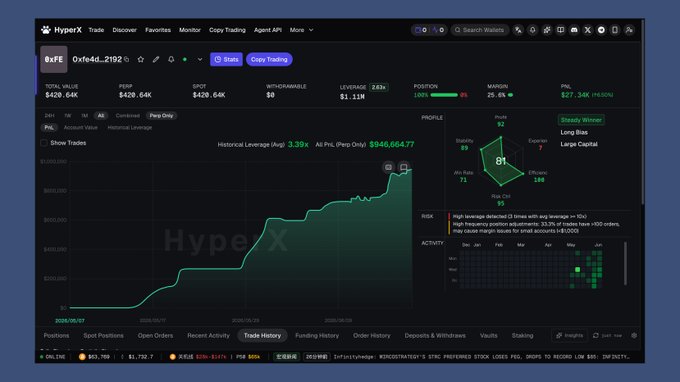Screen dimensions: 680x382
Task: Click the blue Stats button
Action: tap(226, 59)
